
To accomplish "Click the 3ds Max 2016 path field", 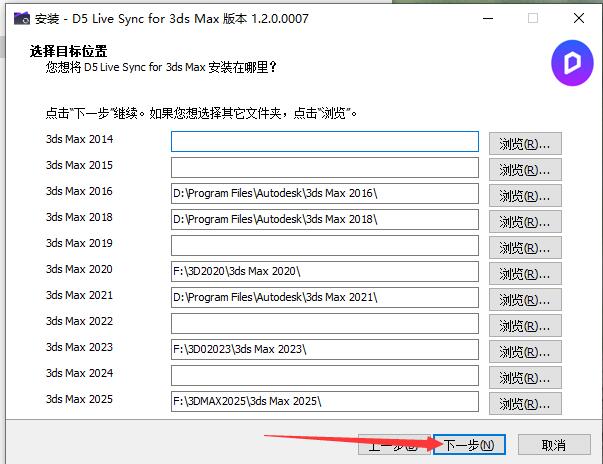I will (325, 193).
